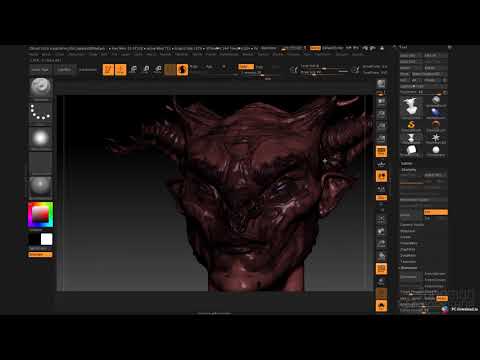Expand the ClayPolish subsection
Viewport: 480px width, 360px height.
tap(408, 249)
